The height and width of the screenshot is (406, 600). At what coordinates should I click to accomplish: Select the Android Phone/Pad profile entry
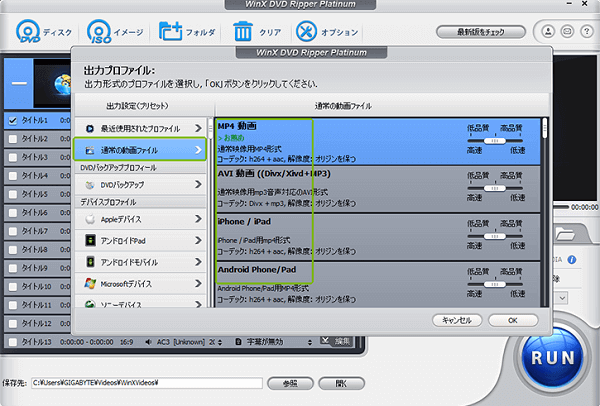[378, 284]
